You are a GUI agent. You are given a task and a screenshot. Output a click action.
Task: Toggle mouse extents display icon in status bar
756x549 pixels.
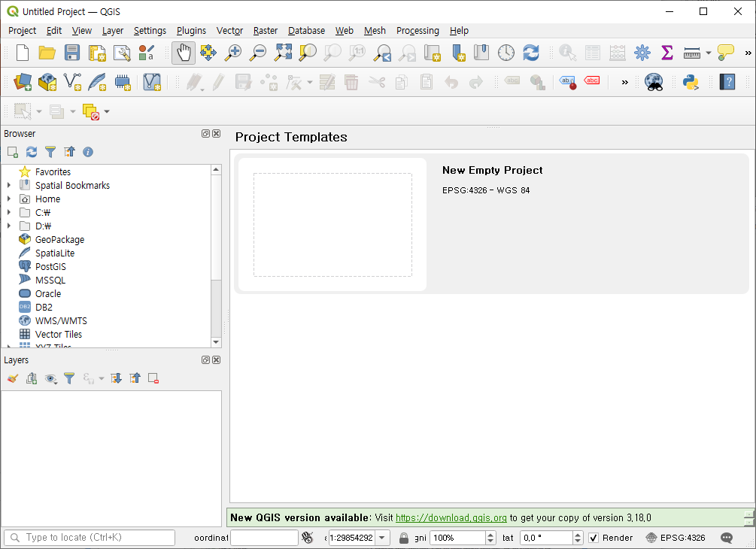[x=308, y=538]
